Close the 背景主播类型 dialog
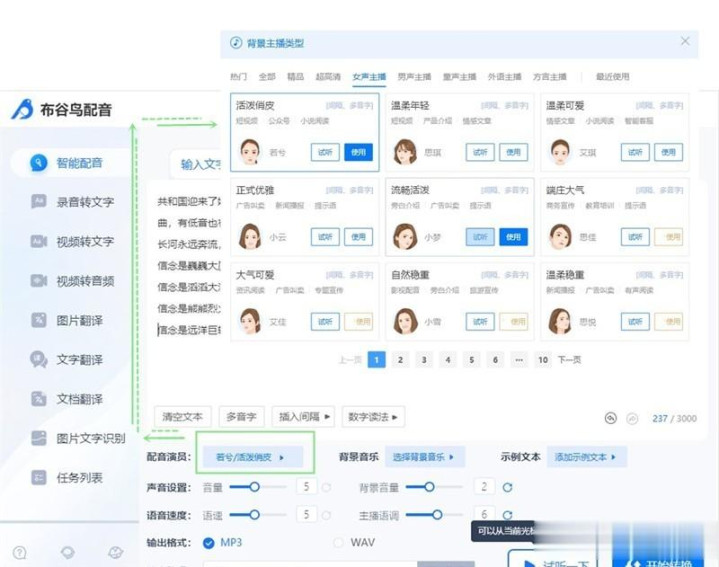The height and width of the screenshot is (567, 719). (685, 41)
